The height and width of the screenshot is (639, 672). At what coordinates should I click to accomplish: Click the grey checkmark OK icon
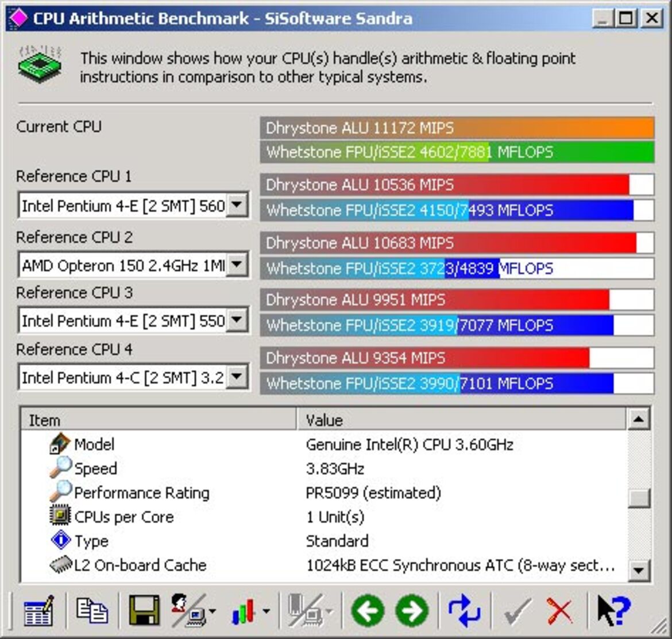point(517,611)
